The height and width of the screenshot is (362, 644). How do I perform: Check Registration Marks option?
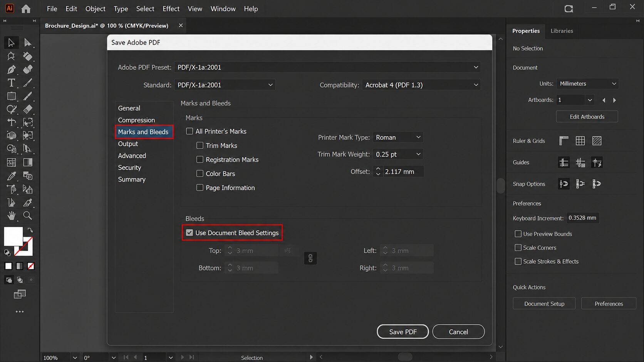(x=200, y=159)
